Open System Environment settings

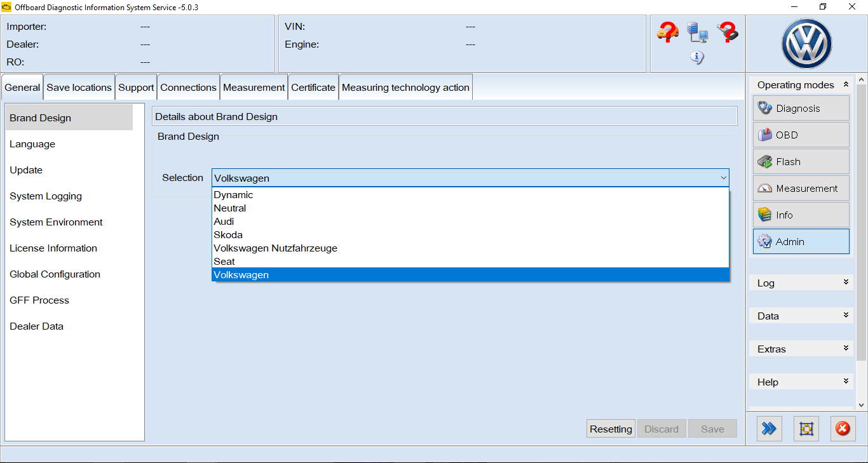pos(69,222)
